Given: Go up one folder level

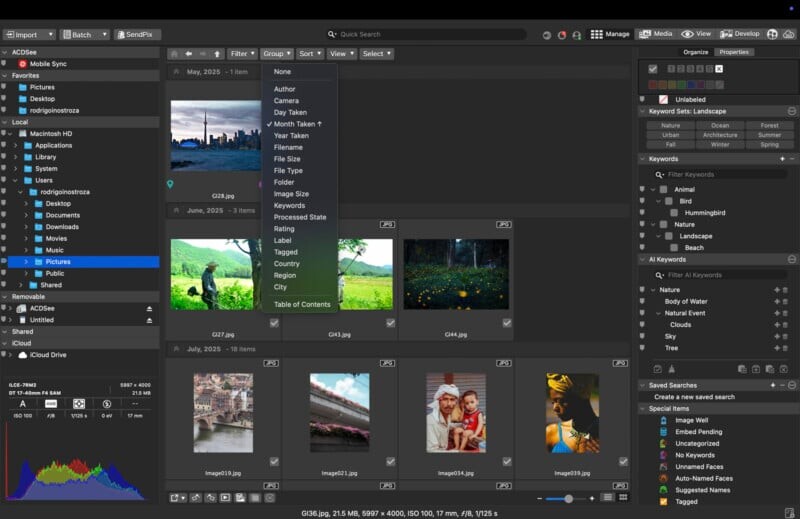Looking at the screenshot, I should point(216,54).
